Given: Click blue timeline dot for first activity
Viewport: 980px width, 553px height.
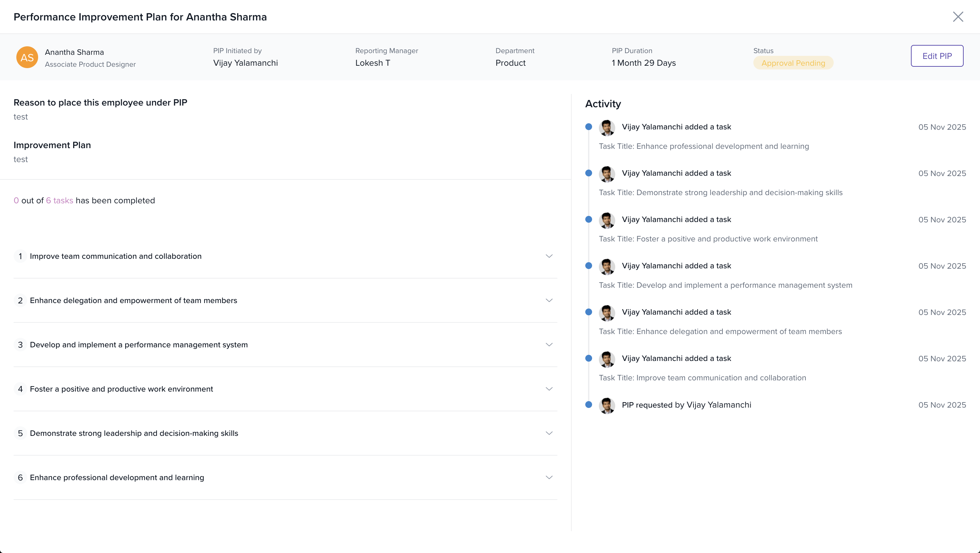Looking at the screenshot, I should [x=589, y=127].
